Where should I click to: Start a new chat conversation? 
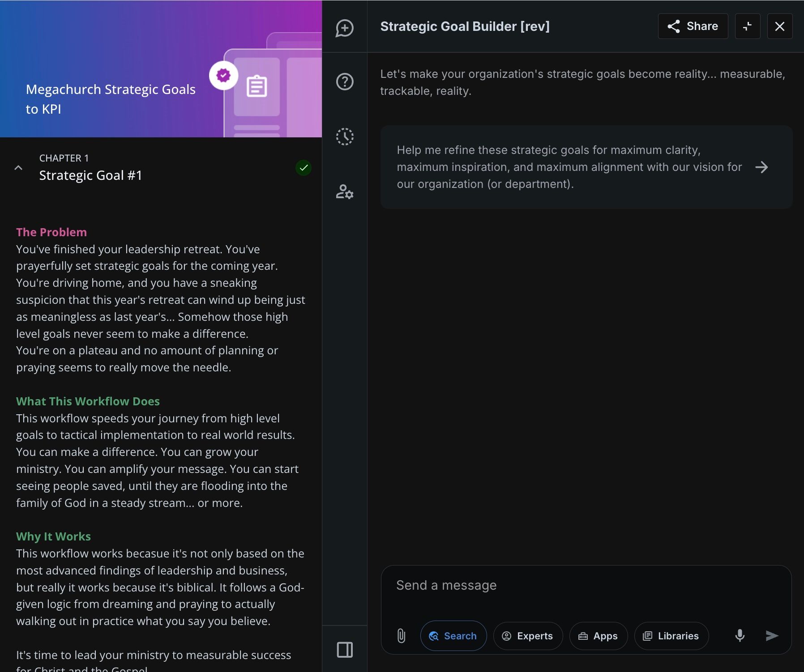pos(345,29)
